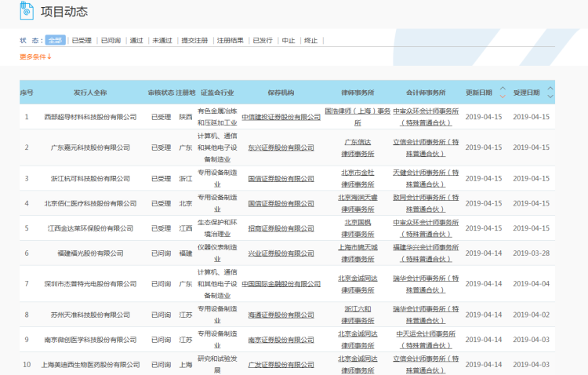Click 受理日期 2019-03-28 in 福建福光 row
Viewport: 588px width, 375px height.
[x=531, y=253]
